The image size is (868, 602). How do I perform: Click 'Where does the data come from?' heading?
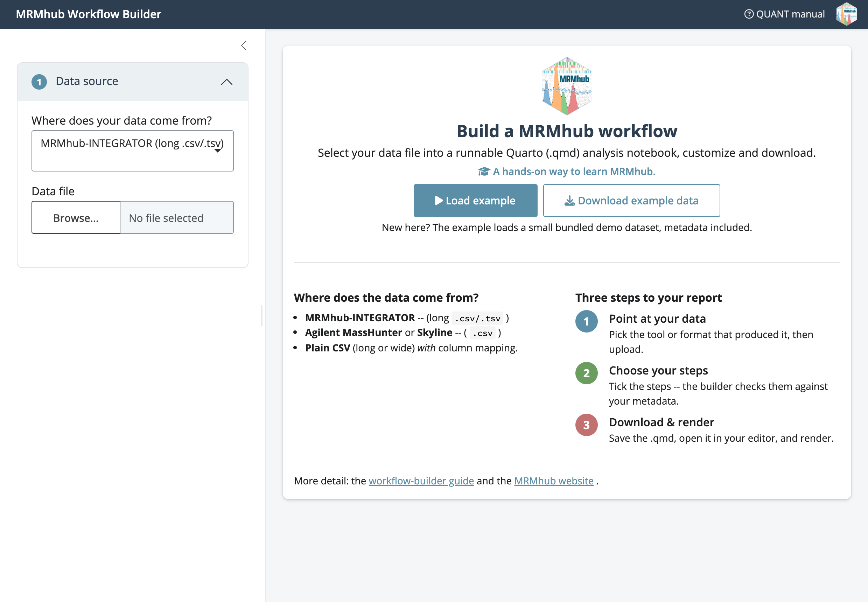pyautogui.click(x=386, y=297)
